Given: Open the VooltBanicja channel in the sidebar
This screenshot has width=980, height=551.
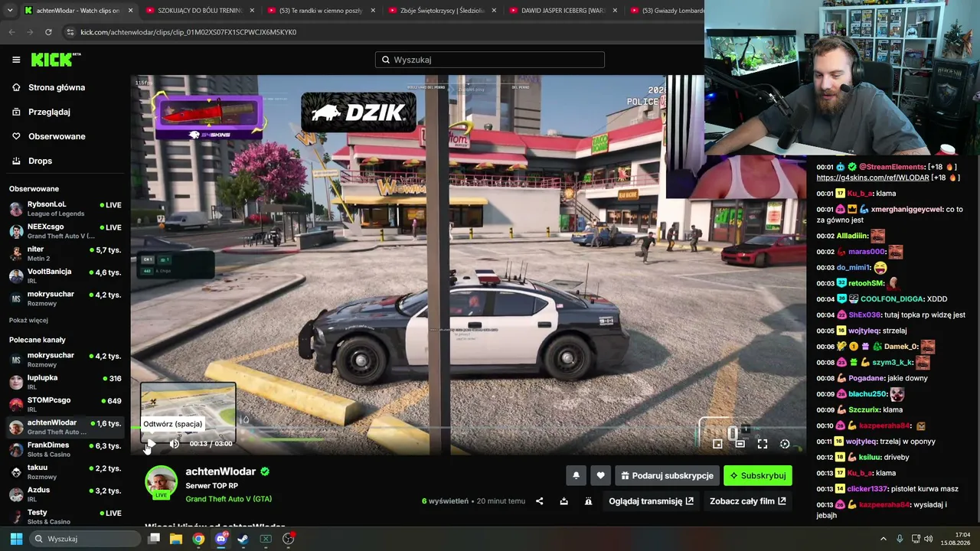Looking at the screenshot, I should (65, 275).
